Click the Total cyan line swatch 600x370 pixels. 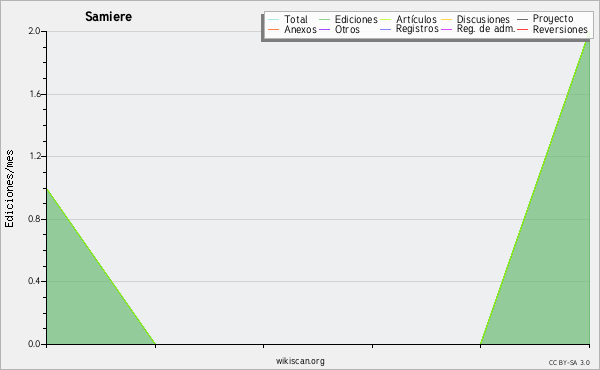274,20
